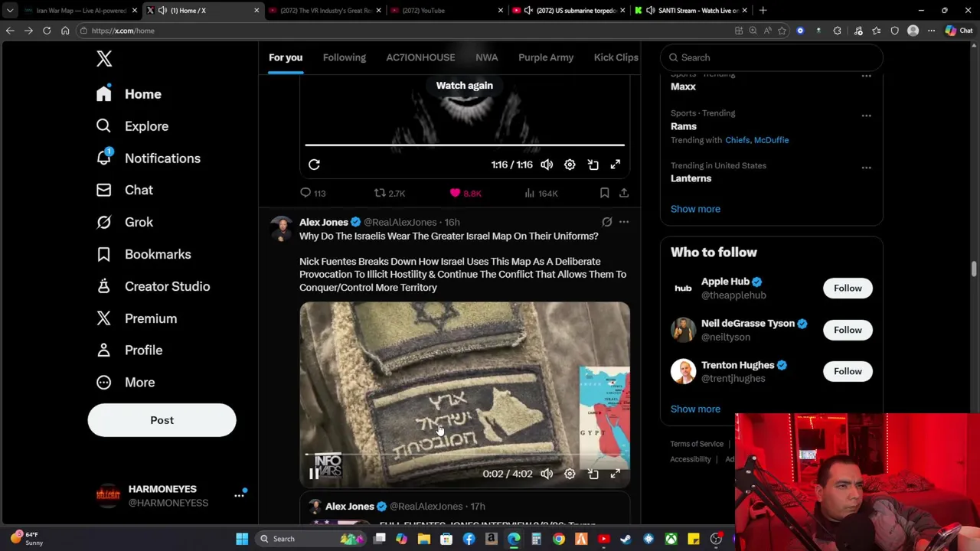This screenshot has height=551, width=980.
Task: Switch to the NWA tab
Action: coord(486,57)
